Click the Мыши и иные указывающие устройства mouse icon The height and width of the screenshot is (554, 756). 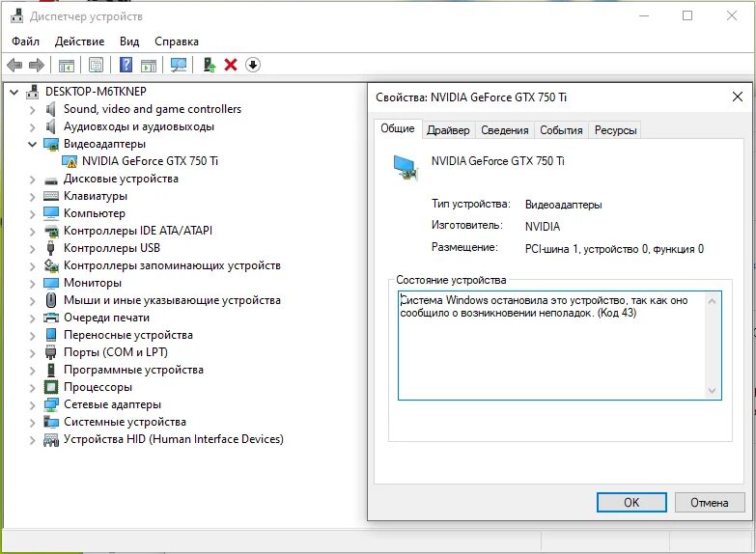(50, 300)
